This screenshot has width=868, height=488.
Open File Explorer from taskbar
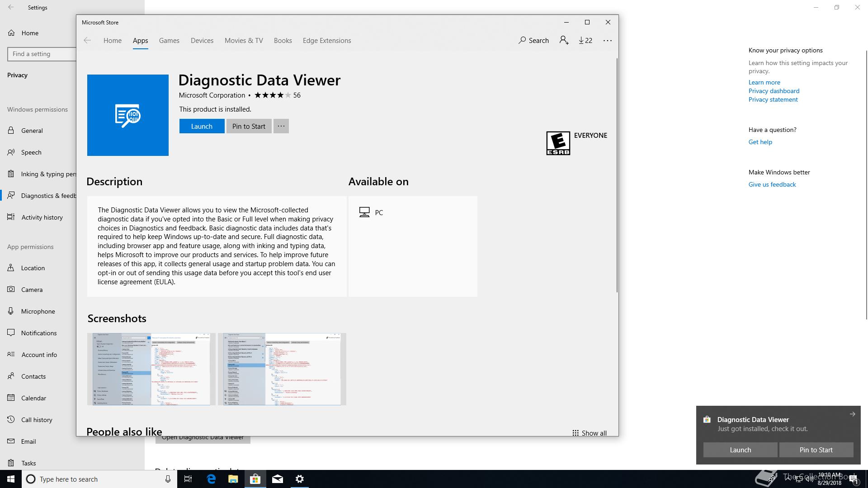coord(233,479)
